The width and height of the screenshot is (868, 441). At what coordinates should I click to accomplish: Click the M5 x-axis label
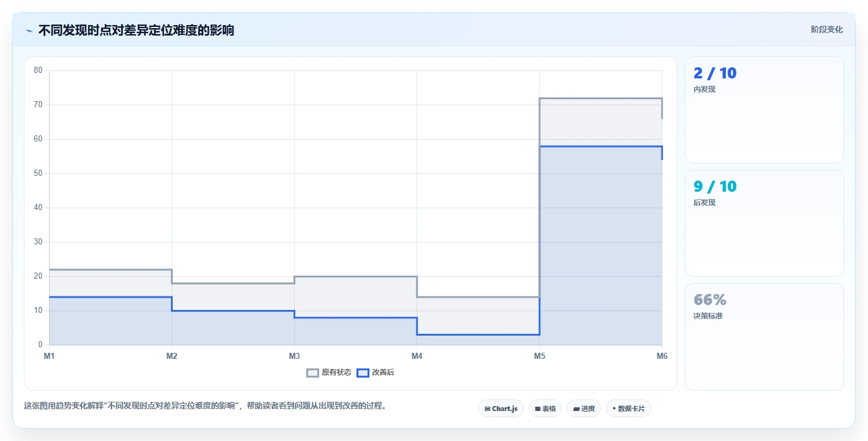(x=539, y=356)
